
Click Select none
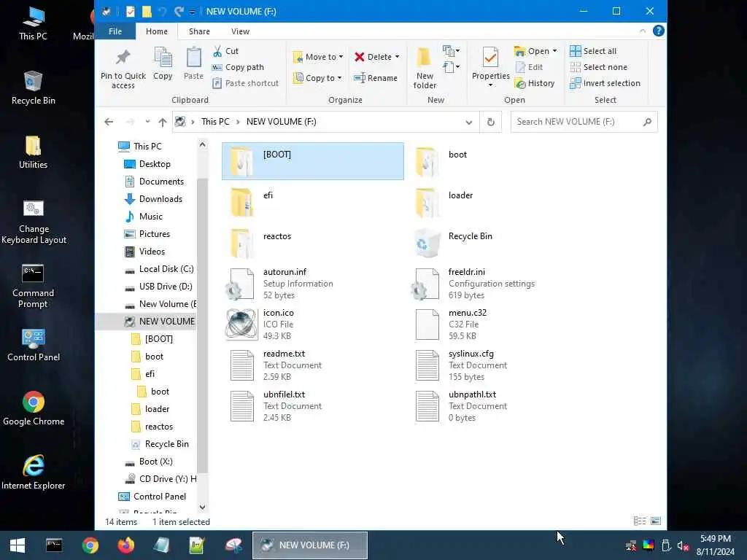598,67
